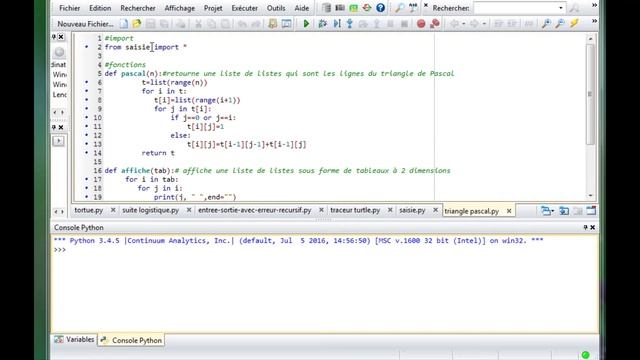This screenshot has width=640, height=360.
Task: Click the Replace text icon next to Find
Action: click(x=413, y=8)
